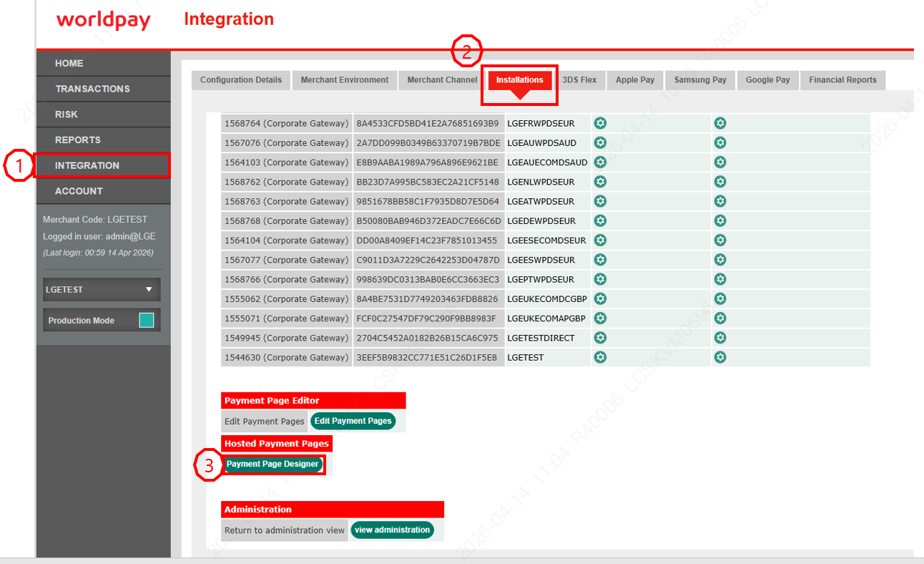This screenshot has height=564, width=924.
Task: Switch to the 3DS Flex tab
Action: [579, 80]
